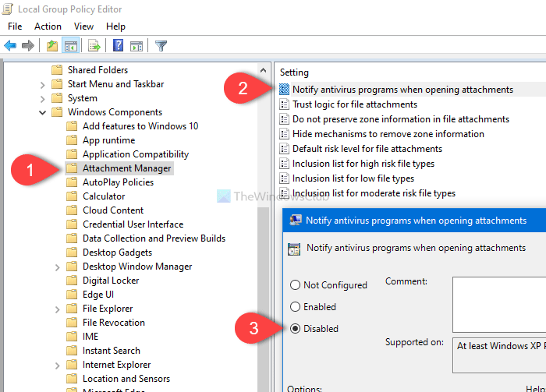The image size is (546, 392).
Task: Click icon beside Notify antivirus programs setting row
Action: [284, 90]
